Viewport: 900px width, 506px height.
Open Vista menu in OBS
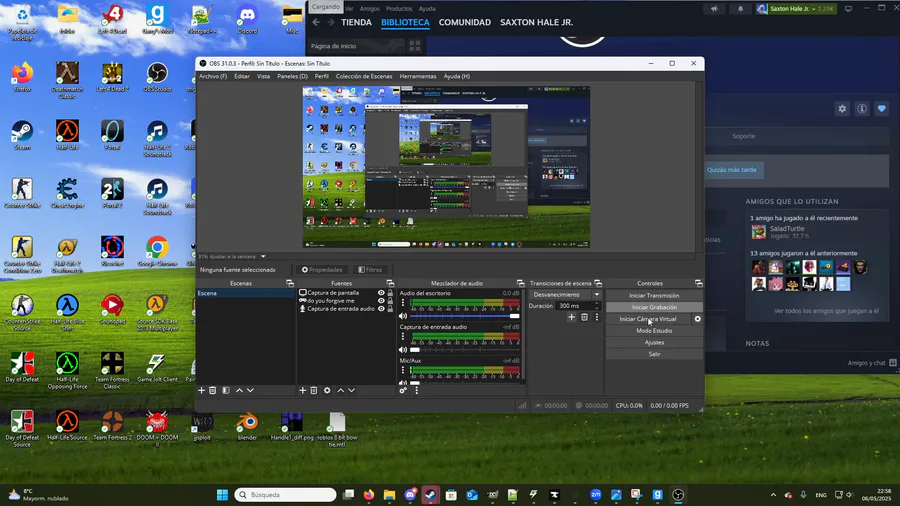pyautogui.click(x=263, y=76)
